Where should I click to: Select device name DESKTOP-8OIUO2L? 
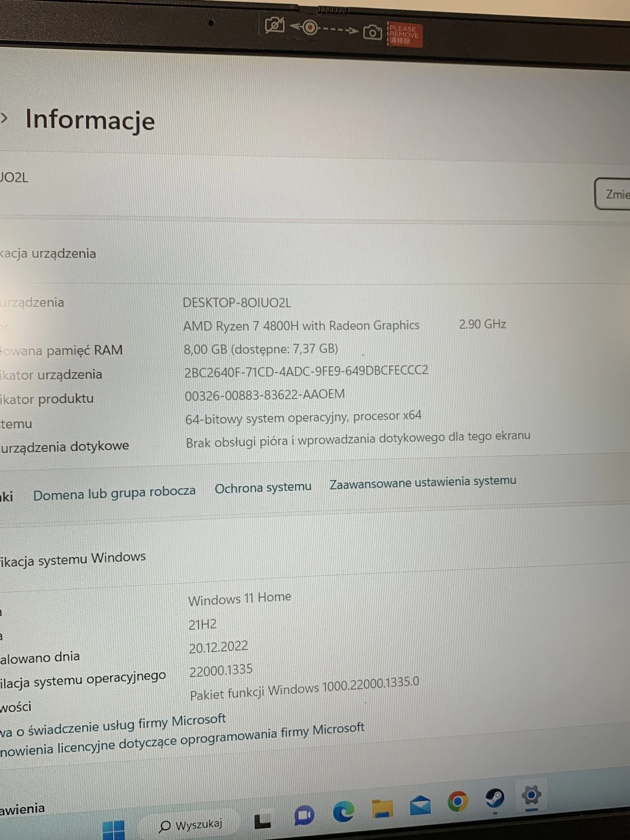point(237,303)
